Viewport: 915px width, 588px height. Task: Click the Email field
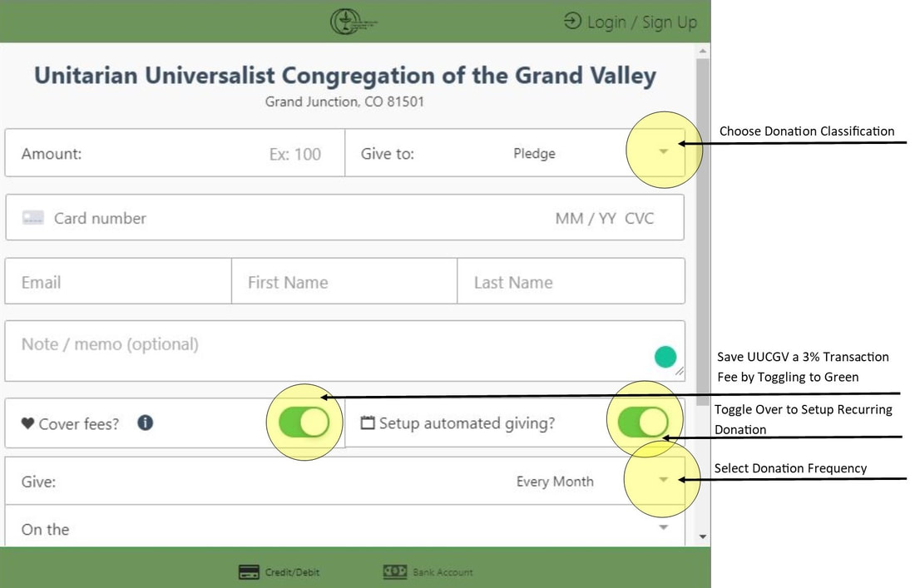[118, 282]
